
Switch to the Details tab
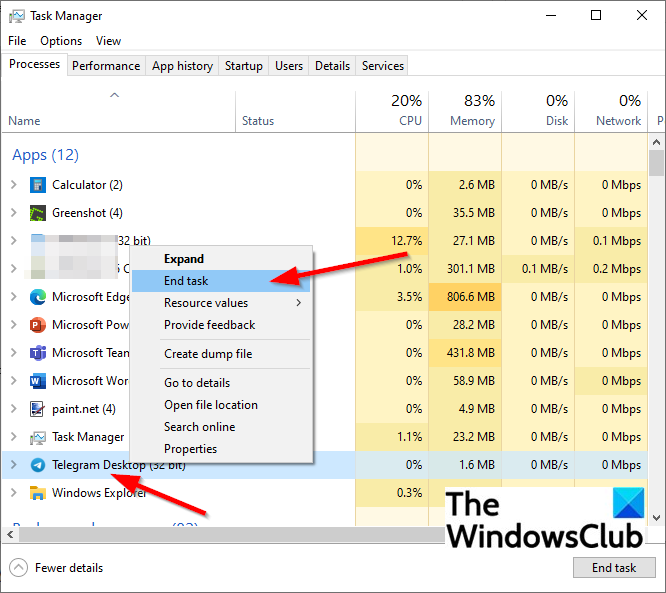pos(333,66)
